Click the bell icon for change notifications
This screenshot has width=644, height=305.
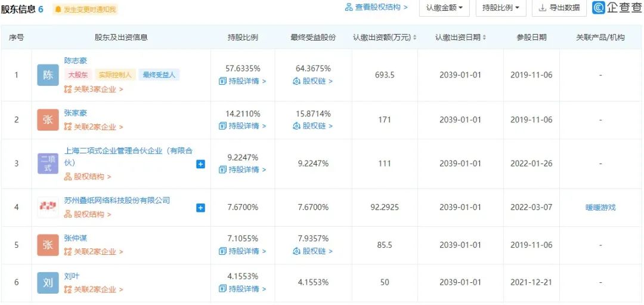[x=58, y=9]
